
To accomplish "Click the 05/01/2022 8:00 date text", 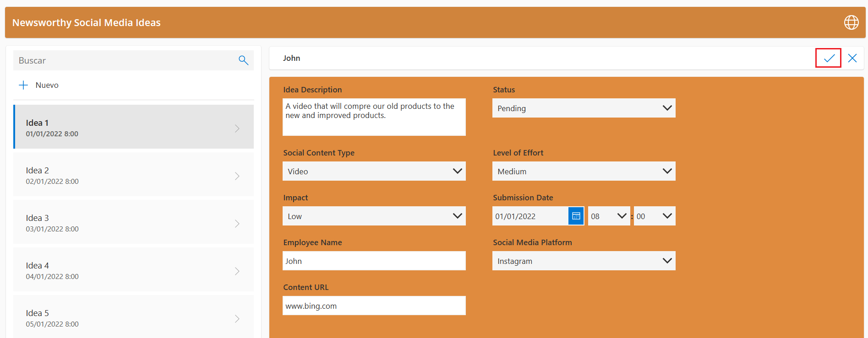I will [x=52, y=324].
